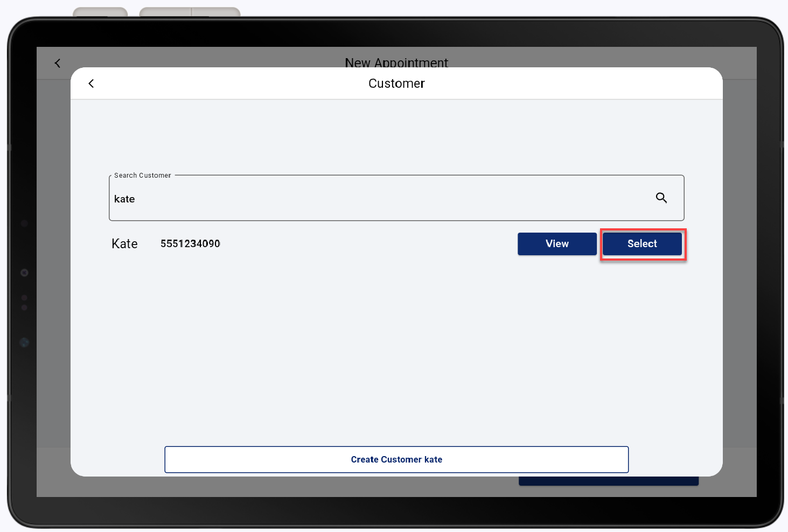
Task: Click phone number 5551234090
Action: 190,244
